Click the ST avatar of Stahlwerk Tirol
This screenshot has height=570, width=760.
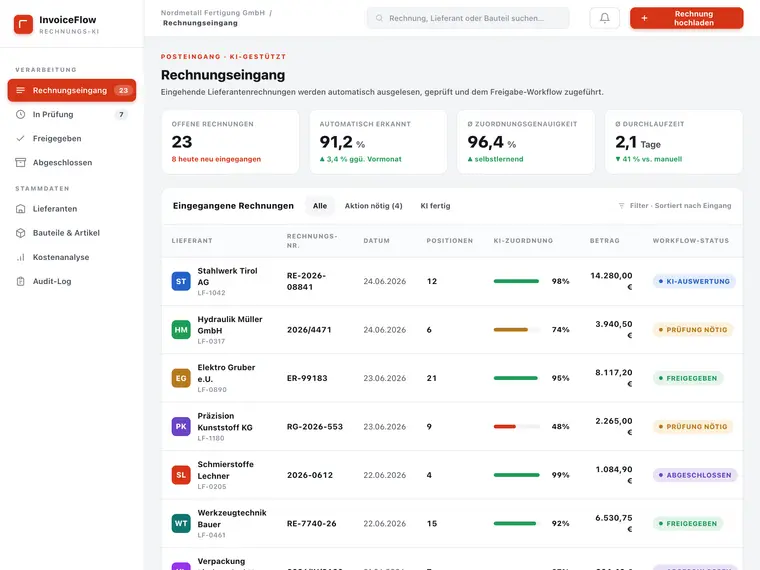(x=181, y=281)
